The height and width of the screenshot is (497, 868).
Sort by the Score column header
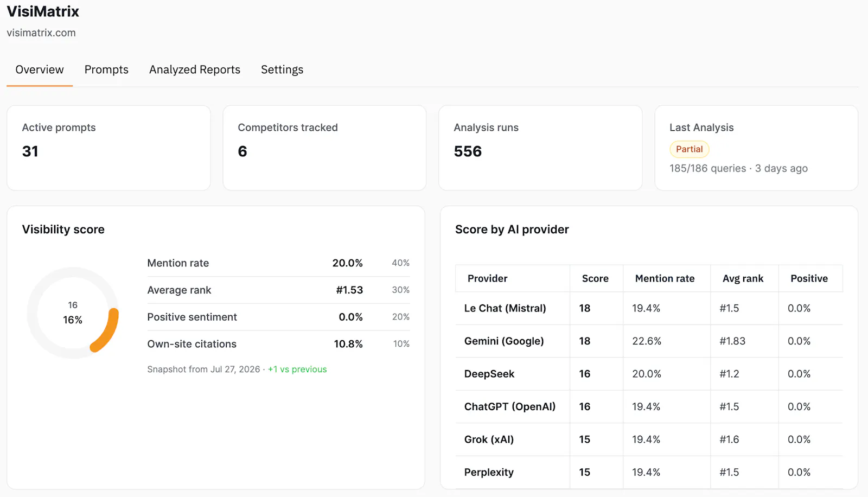click(595, 279)
